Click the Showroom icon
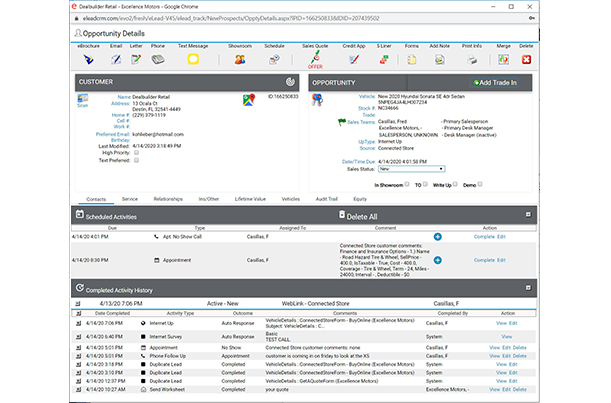 [239, 60]
